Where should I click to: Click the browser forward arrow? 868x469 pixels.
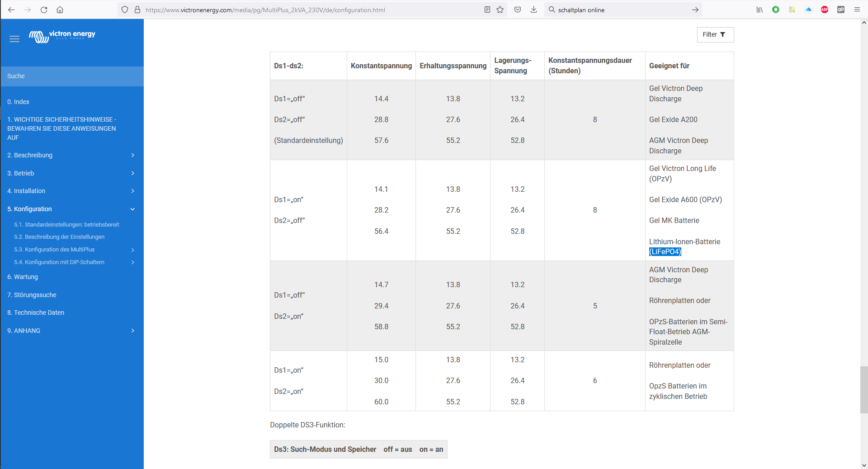pos(28,9)
